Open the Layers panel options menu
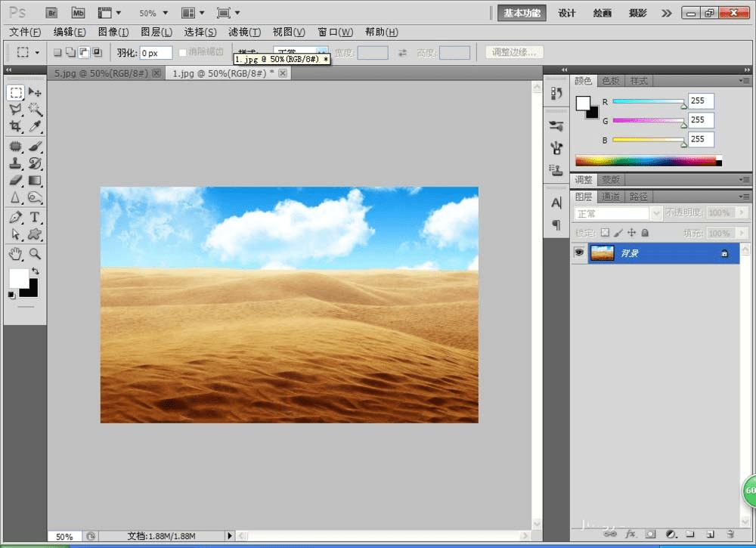756x548 pixels. coord(745,197)
